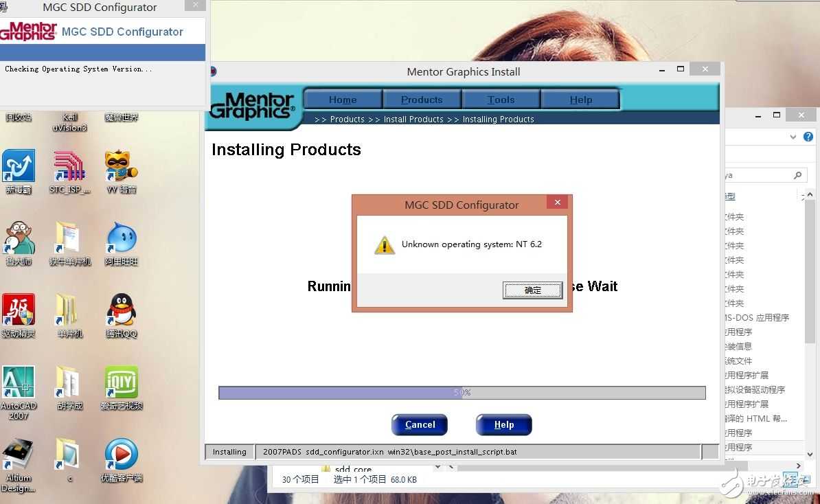Viewport: 820px width, 504px height.
Task: Switch to the Products tab
Action: [422, 100]
